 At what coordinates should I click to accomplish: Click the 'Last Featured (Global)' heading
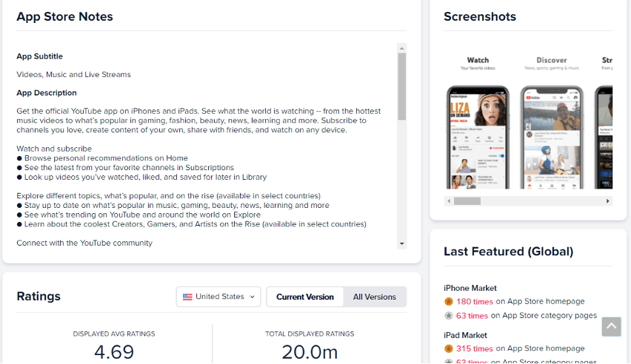tap(509, 252)
